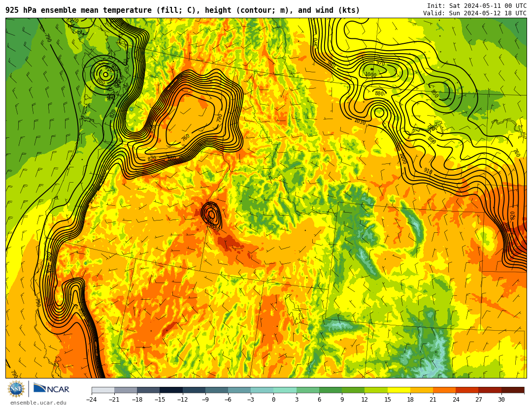532x409 pixels.
Task: Pick the mint swatch between 0 and 3
Action: point(285,390)
